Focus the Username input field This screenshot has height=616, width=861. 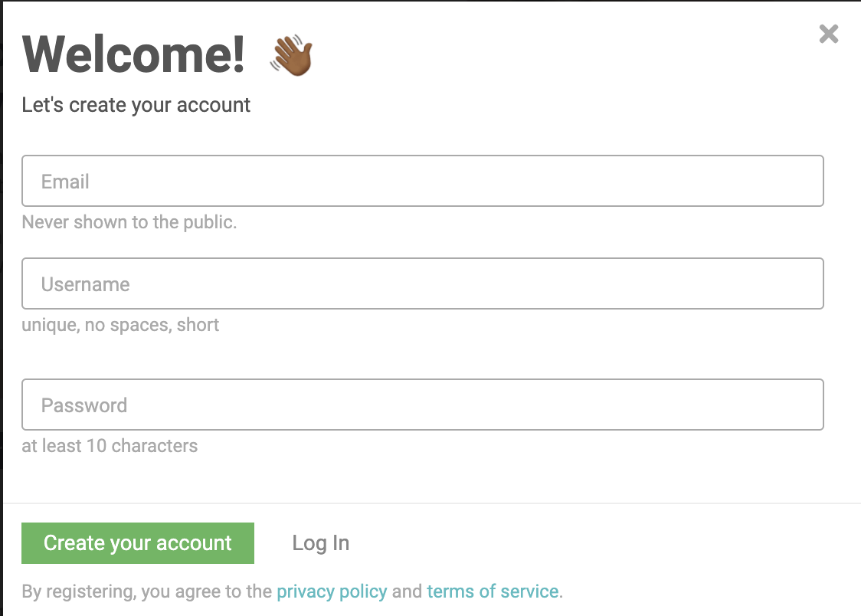coord(422,283)
